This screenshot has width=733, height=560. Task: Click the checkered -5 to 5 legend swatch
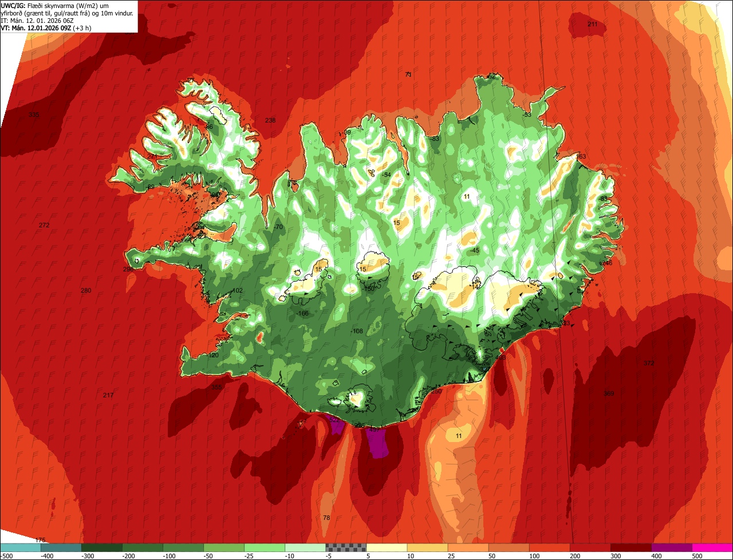(x=346, y=547)
